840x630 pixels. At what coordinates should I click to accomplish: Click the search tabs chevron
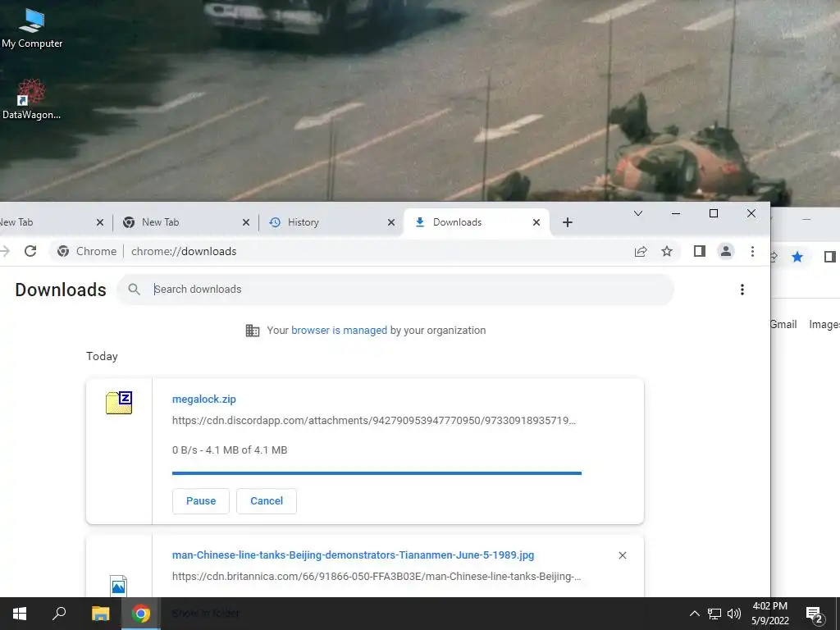click(x=638, y=213)
